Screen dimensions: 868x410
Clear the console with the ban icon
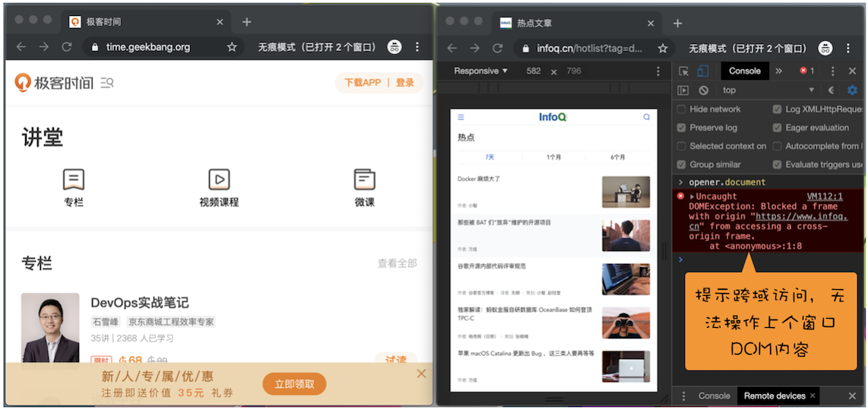[x=703, y=90]
